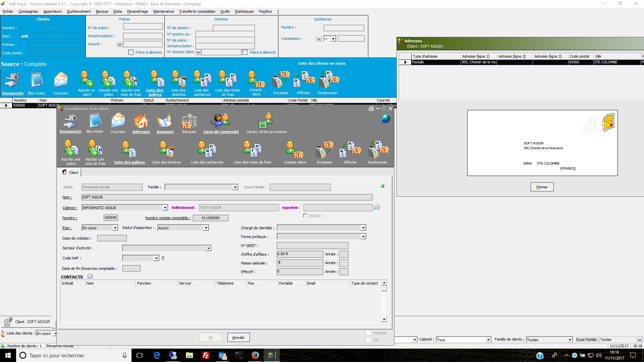The height and width of the screenshot is (362, 644).
Task: Click Numéro compte comptable link label
Action: coord(168,218)
